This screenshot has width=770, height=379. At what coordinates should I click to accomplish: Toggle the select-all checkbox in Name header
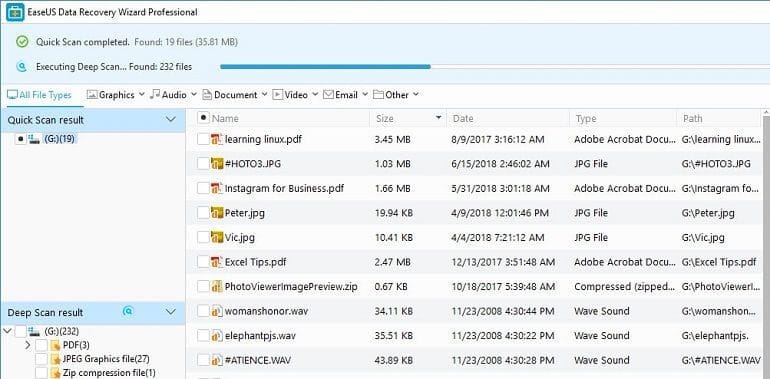coord(203,118)
